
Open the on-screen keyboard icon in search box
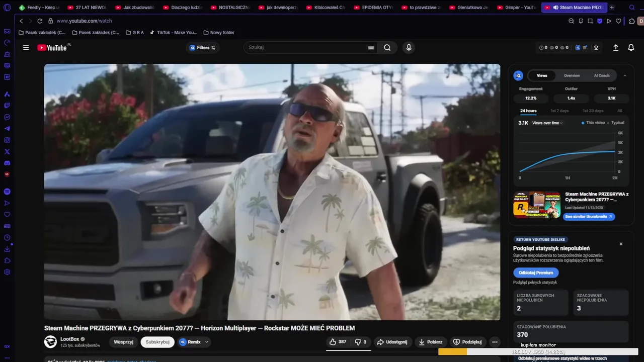click(371, 48)
